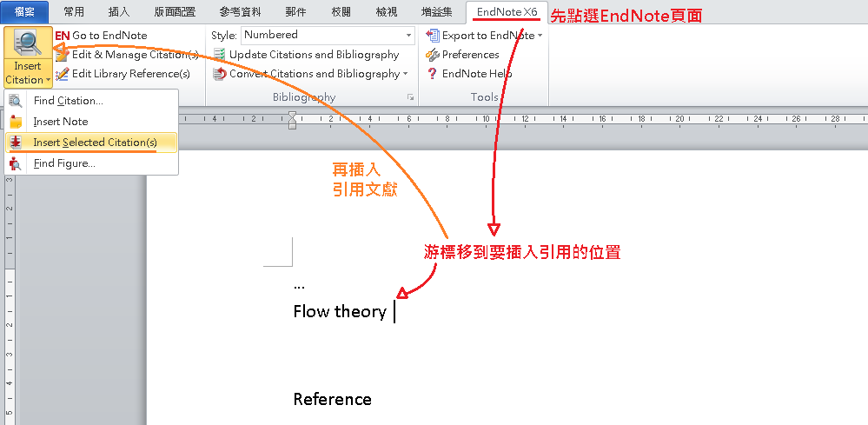The width and height of the screenshot is (868, 425).
Task: Click the Edit Library Reference(s) icon
Action: (62, 74)
